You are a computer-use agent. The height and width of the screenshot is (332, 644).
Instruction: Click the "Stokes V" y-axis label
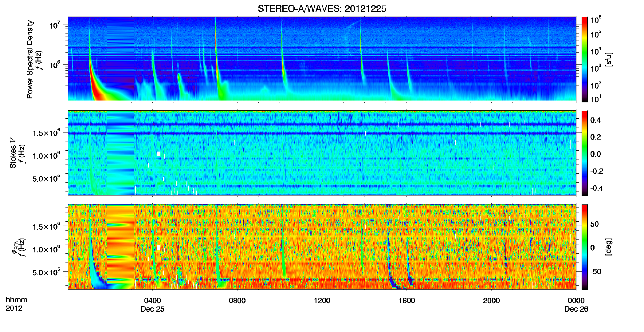13,153
